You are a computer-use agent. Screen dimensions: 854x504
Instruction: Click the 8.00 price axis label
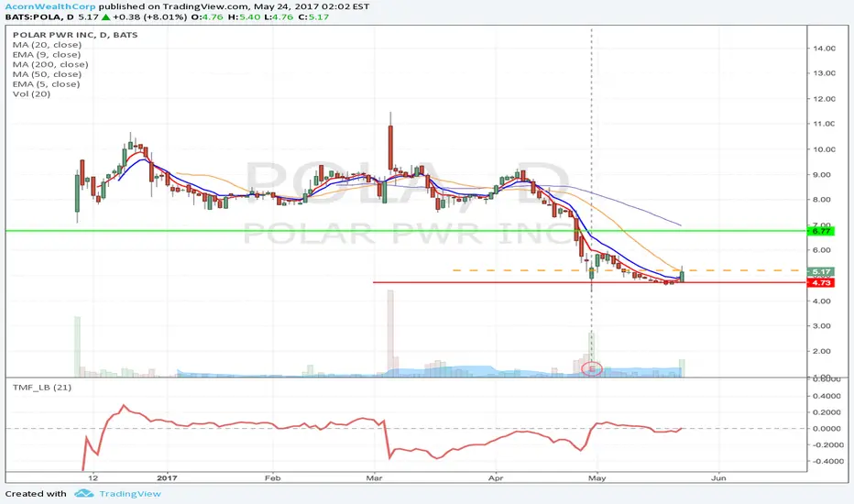click(x=821, y=200)
